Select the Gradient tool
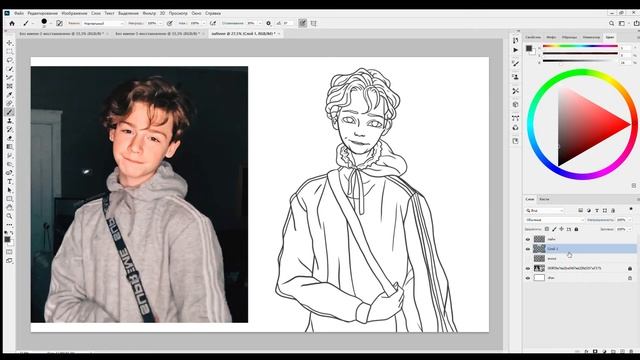Screen dimensions: 640x360 click(x=9, y=147)
